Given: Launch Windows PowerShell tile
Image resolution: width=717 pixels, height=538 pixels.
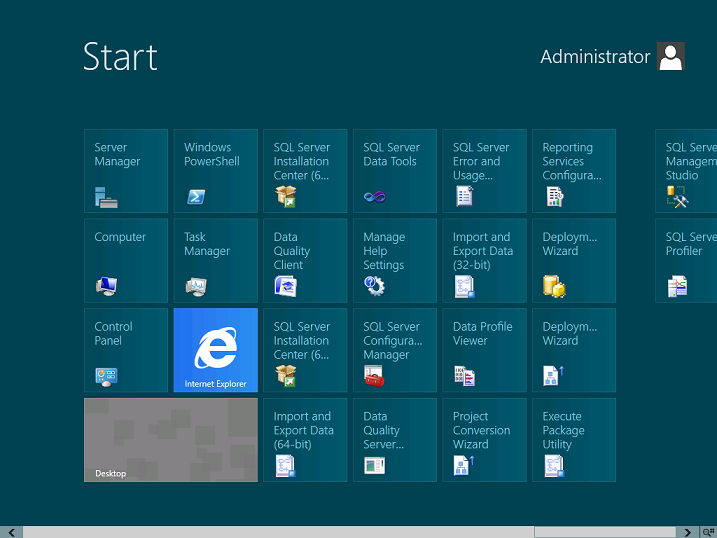Looking at the screenshot, I should tap(215, 170).
